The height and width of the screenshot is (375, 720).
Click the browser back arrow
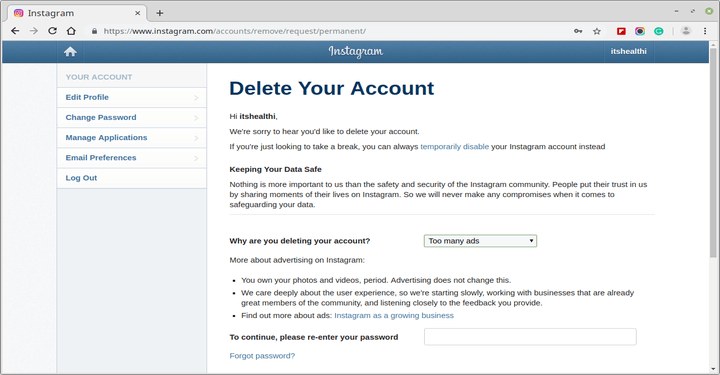[x=15, y=31]
